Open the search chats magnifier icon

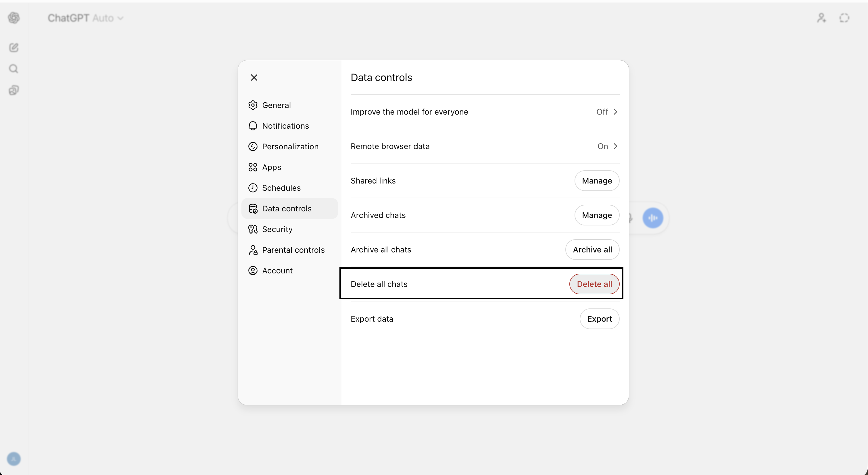point(14,69)
